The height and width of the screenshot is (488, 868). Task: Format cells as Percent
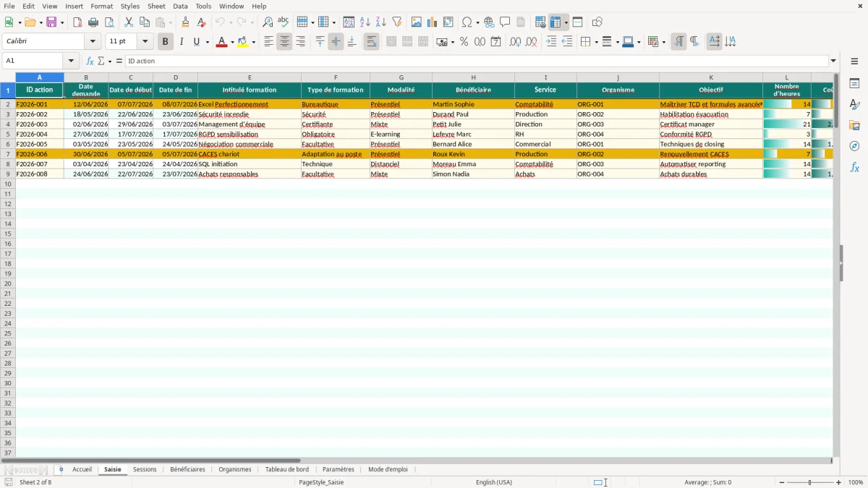coord(464,42)
